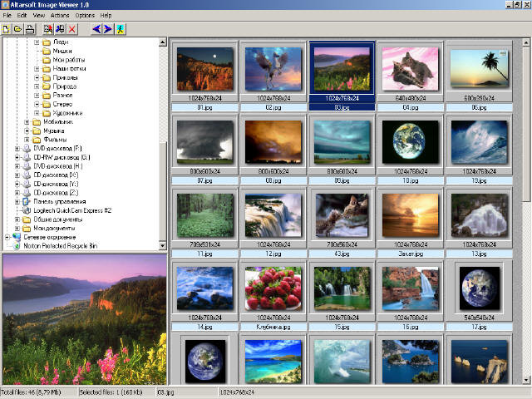Click the running man slideshow icon
The width and height of the screenshot is (532, 399).
pos(120,29)
